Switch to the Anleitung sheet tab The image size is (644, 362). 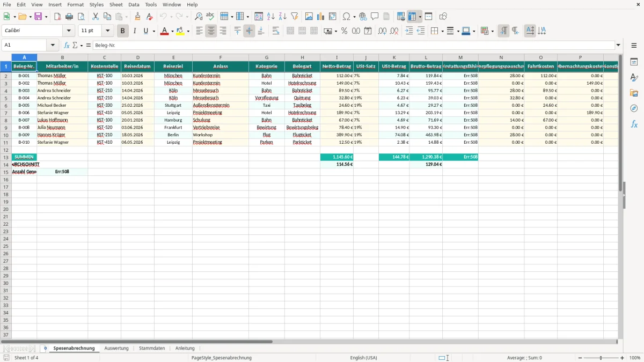[x=185, y=348]
